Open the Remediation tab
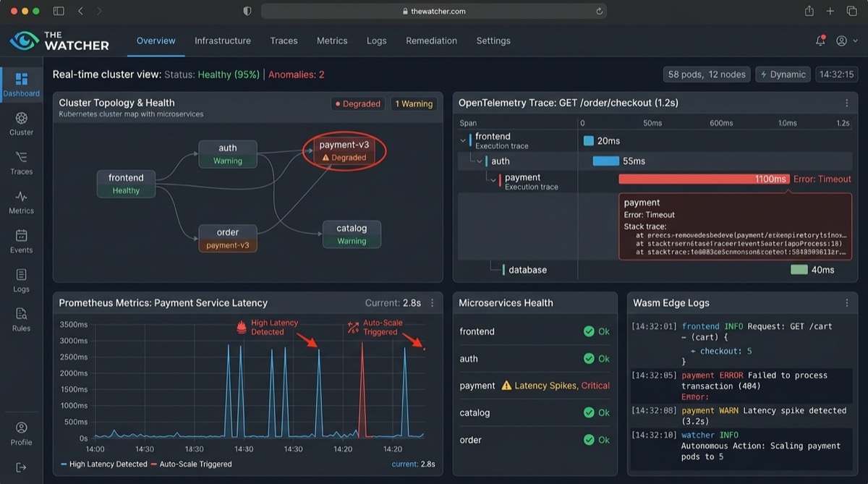 431,41
